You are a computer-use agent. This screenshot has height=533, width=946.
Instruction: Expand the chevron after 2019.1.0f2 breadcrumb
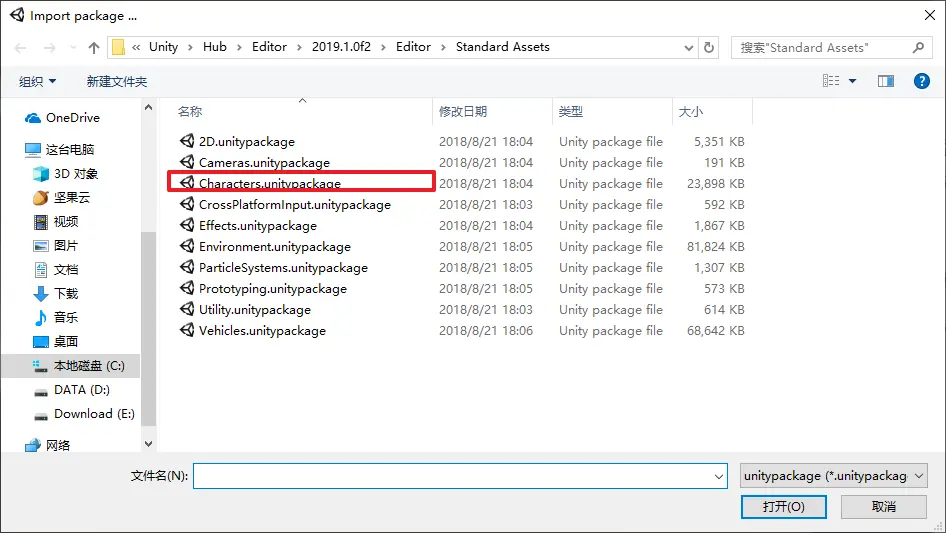[383, 47]
